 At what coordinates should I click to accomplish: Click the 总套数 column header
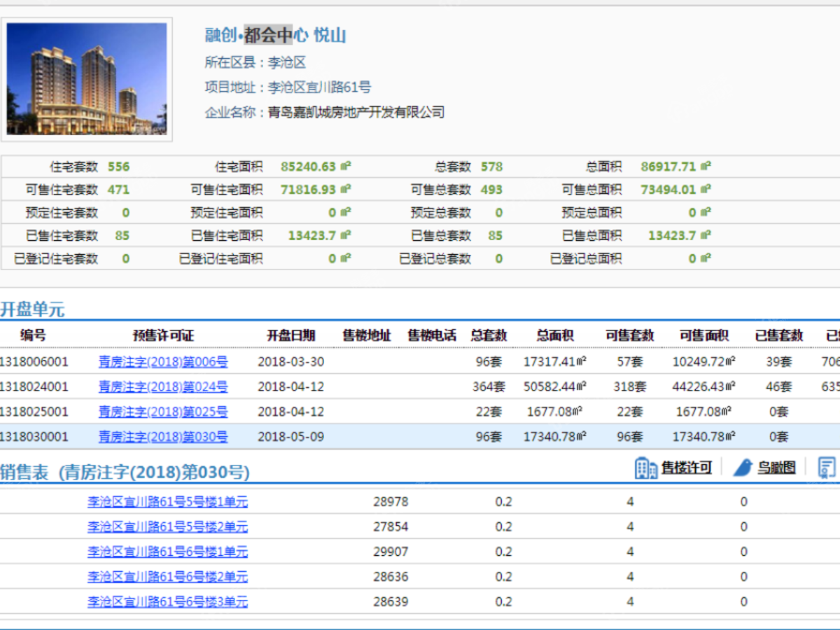point(489,335)
